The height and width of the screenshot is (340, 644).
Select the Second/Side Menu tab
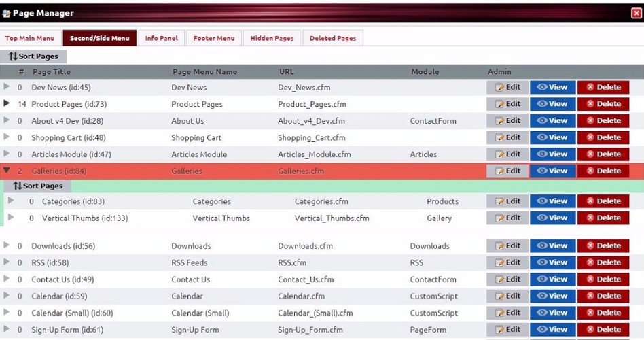click(x=99, y=38)
